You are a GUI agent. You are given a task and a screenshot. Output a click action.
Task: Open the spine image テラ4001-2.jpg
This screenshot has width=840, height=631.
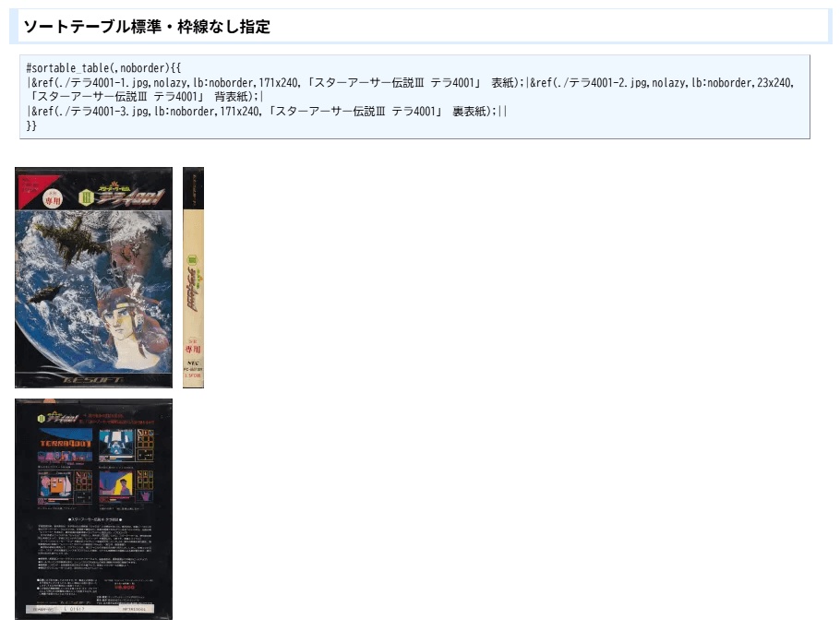pos(192,277)
